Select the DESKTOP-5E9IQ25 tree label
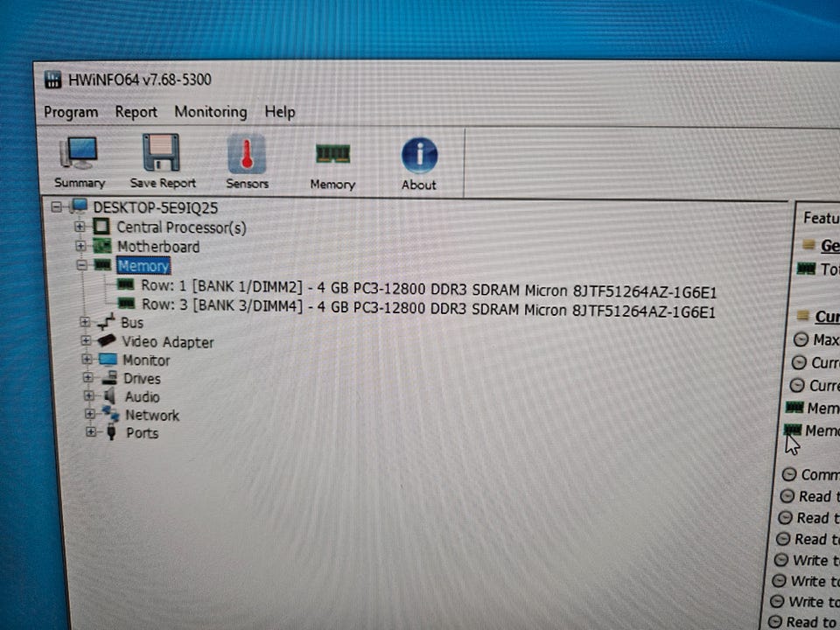 156,207
